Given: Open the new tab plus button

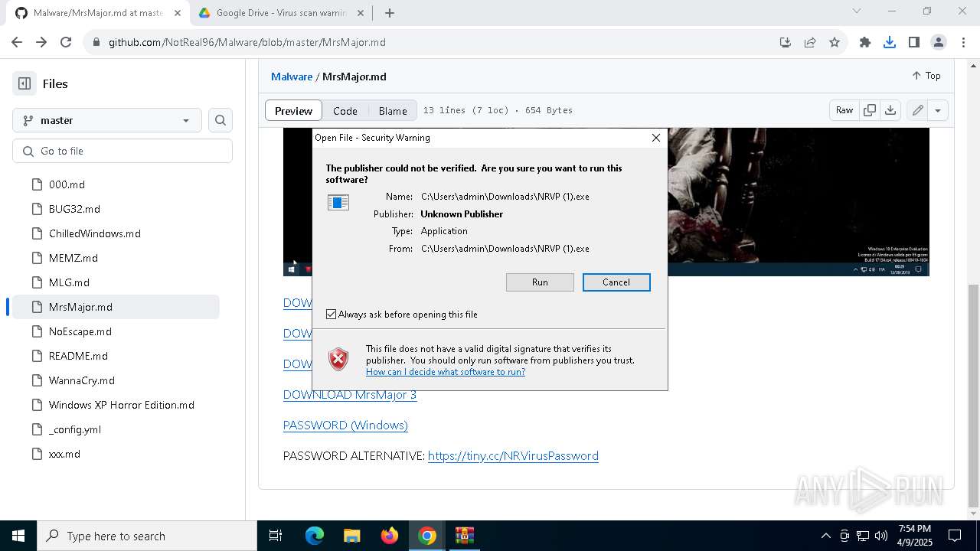Looking at the screenshot, I should click(390, 13).
